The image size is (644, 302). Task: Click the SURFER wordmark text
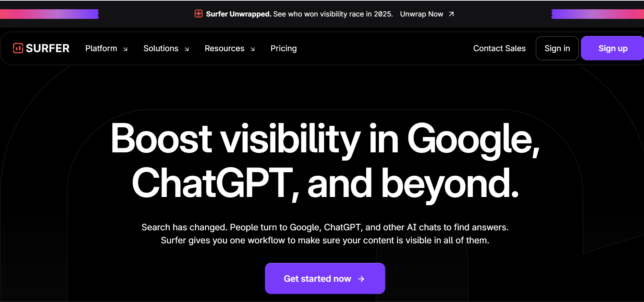coord(48,48)
